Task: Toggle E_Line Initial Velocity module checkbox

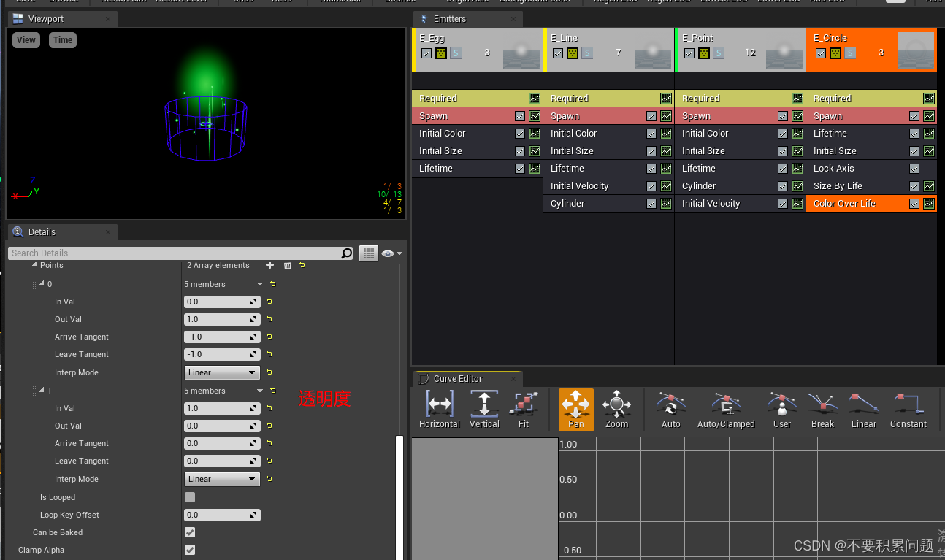Action: (x=651, y=186)
